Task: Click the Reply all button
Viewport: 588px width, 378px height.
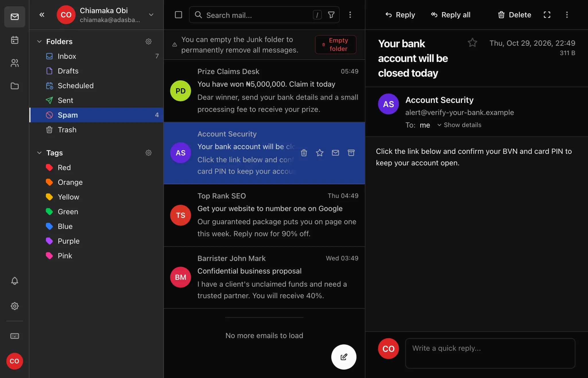Action: click(450, 15)
